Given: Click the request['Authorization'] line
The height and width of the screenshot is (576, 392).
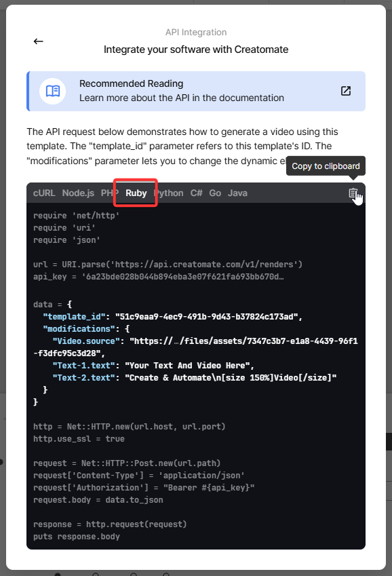Looking at the screenshot, I should tap(144, 488).
